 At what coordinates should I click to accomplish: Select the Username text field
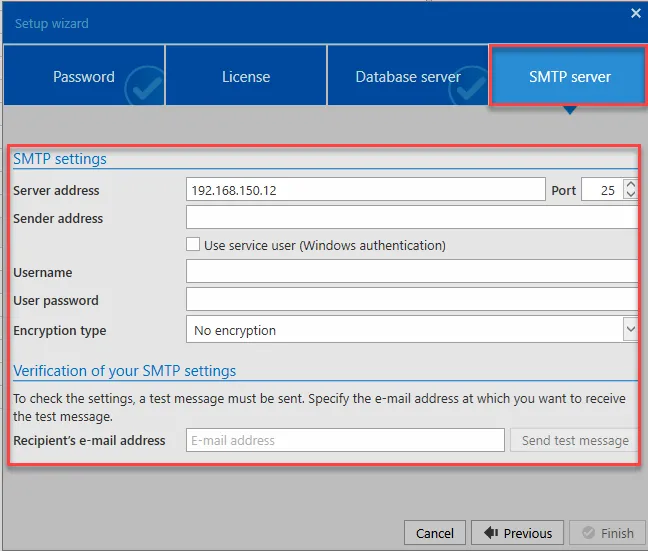click(x=412, y=271)
